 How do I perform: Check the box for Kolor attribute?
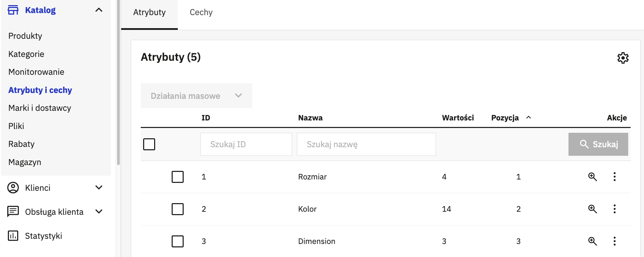[177, 209]
